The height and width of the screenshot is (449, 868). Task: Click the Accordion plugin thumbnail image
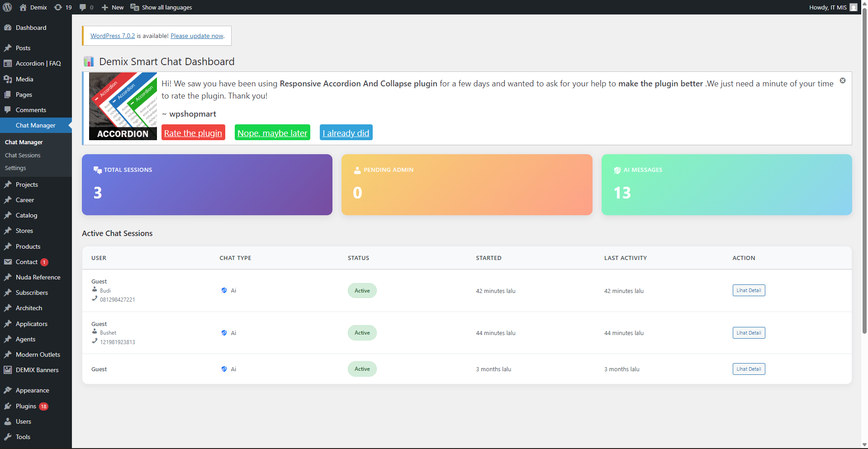(x=123, y=106)
